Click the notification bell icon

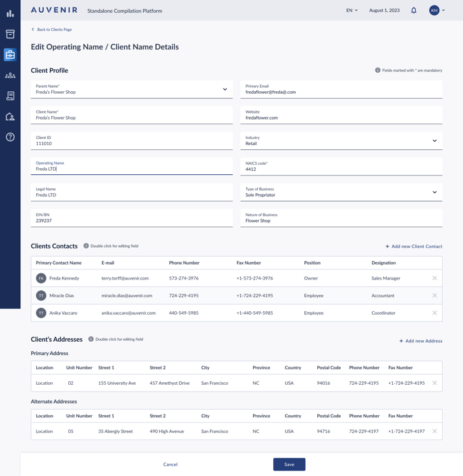(x=414, y=11)
